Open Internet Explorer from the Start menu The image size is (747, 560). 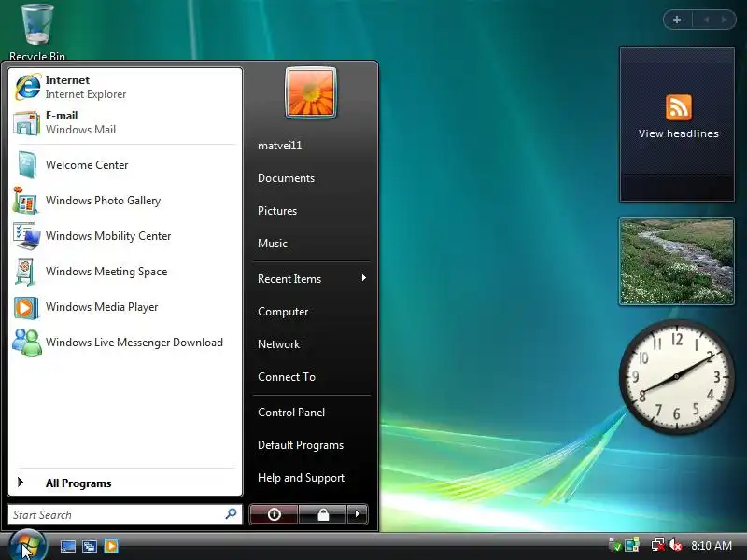[125, 87]
